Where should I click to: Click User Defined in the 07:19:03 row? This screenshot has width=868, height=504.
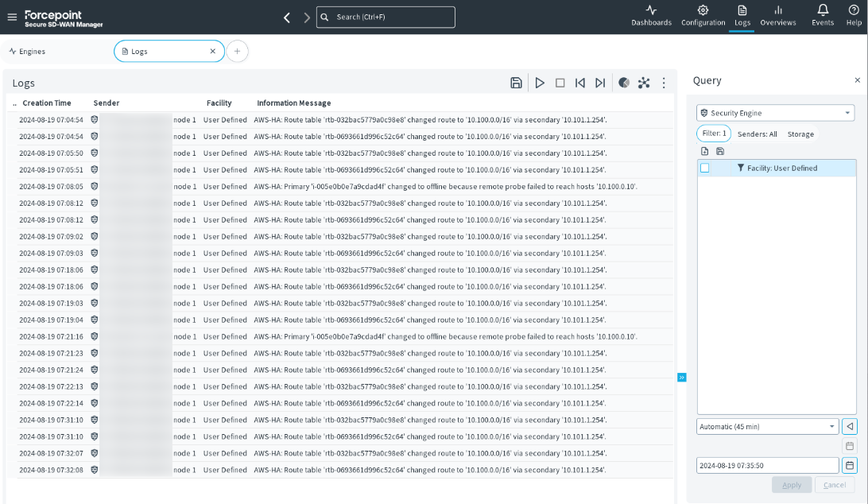pos(225,303)
